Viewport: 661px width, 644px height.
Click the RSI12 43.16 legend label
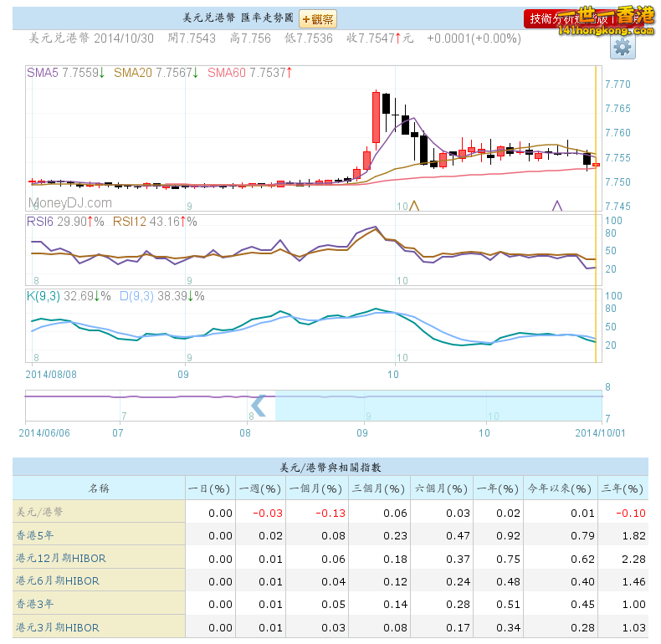point(155,222)
